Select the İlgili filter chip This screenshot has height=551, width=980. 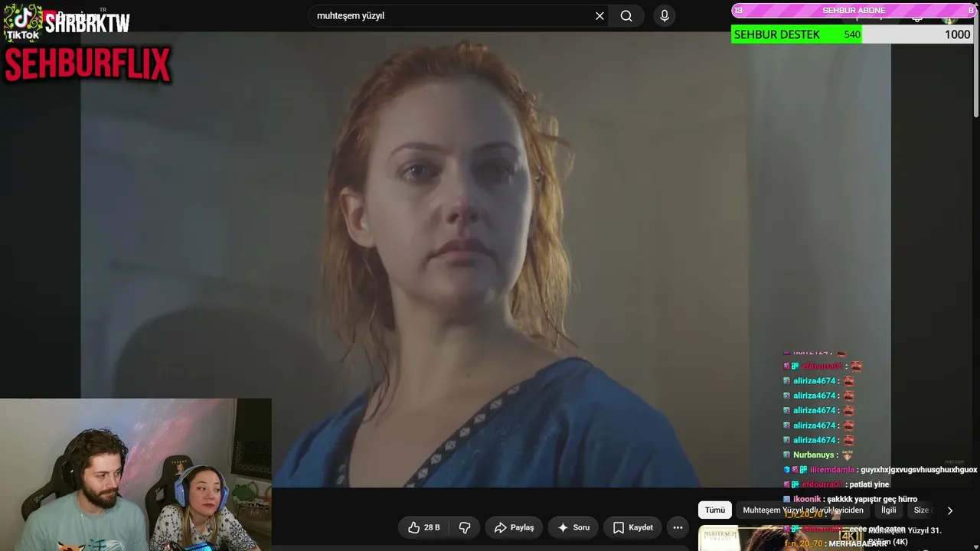coord(888,510)
